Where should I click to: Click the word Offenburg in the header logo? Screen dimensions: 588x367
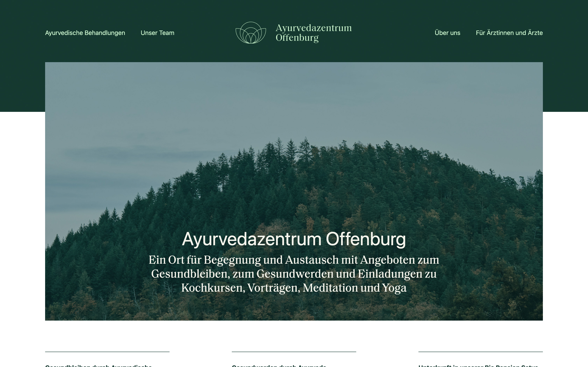(x=297, y=38)
